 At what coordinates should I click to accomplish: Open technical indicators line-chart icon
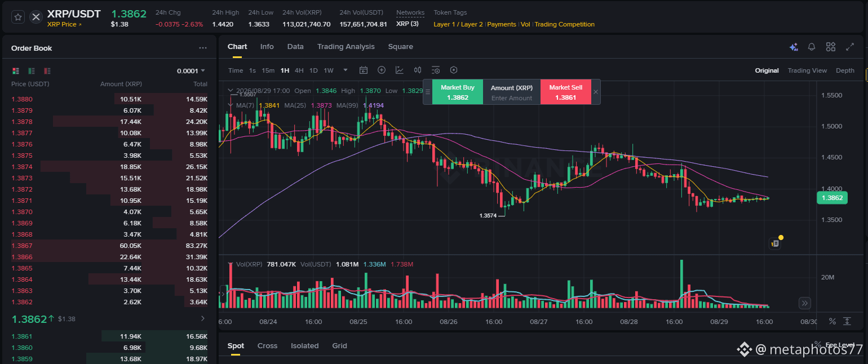(400, 70)
